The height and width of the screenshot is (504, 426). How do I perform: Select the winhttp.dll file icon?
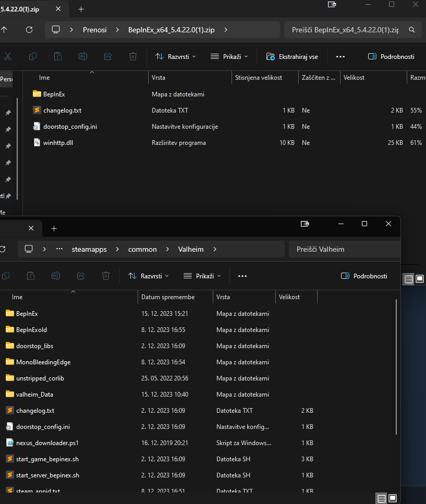point(36,142)
